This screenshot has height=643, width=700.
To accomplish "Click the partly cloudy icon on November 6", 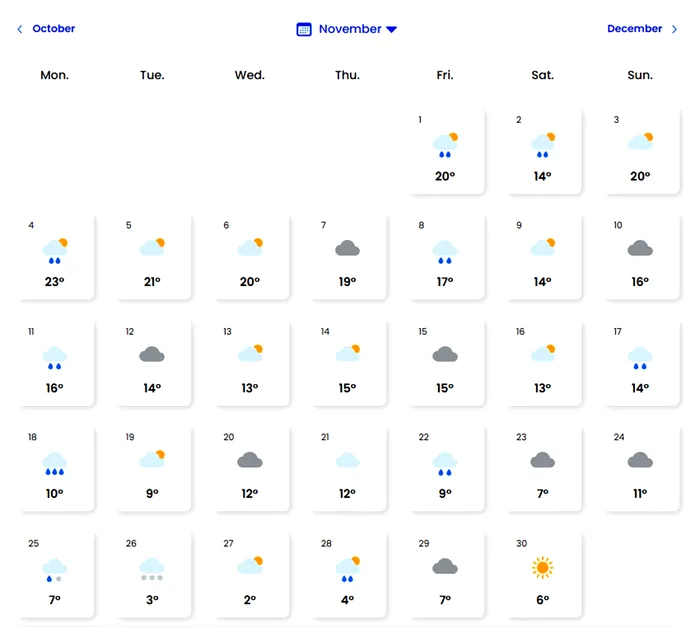I will point(250,247).
